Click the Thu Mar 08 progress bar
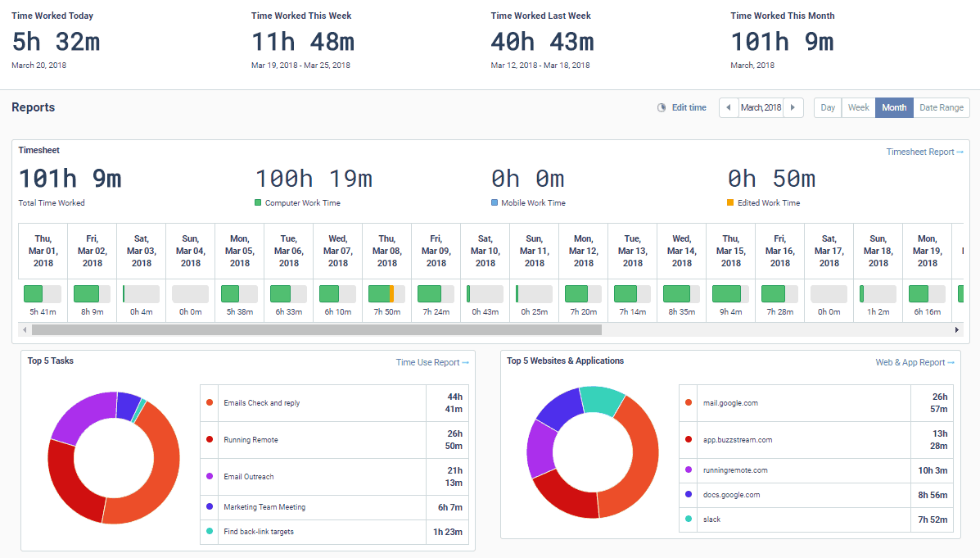This screenshot has width=980, height=558. [x=386, y=292]
